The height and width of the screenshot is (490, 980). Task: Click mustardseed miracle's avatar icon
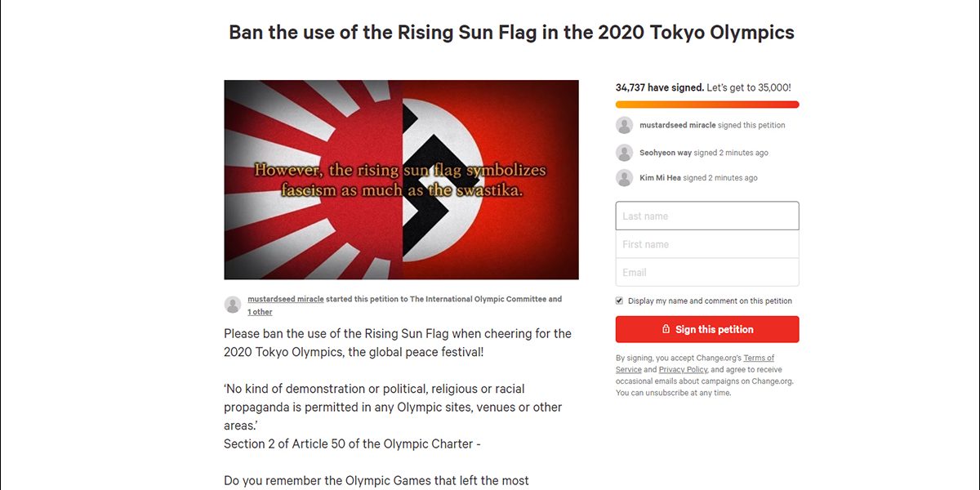point(624,124)
